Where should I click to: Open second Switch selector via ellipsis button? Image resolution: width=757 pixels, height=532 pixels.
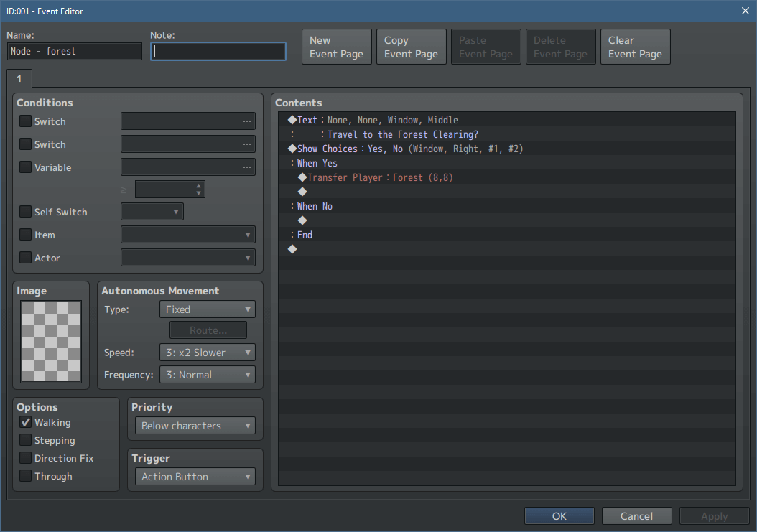point(248,144)
